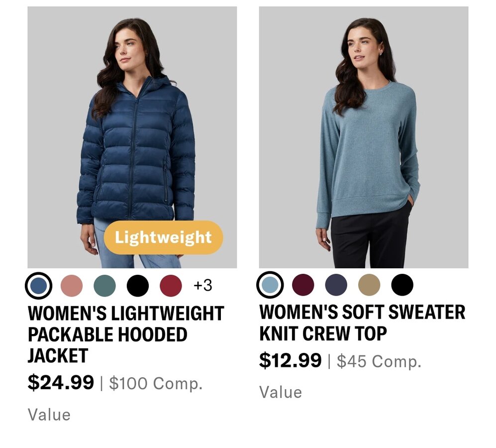Open the hooded jacket product image
The image size is (496, 448).
[132, 137]
